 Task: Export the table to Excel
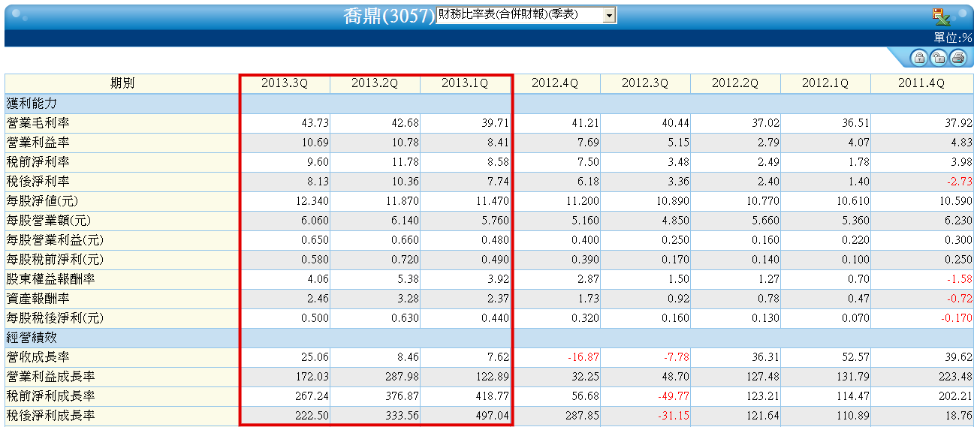coord(941,17)
